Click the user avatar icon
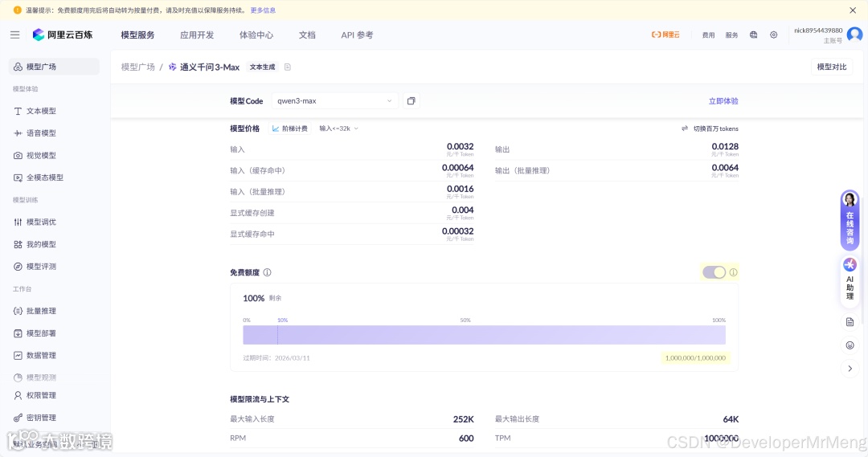Image resolution: width=868 pixels, height=457 pixels. coord(854,35)
